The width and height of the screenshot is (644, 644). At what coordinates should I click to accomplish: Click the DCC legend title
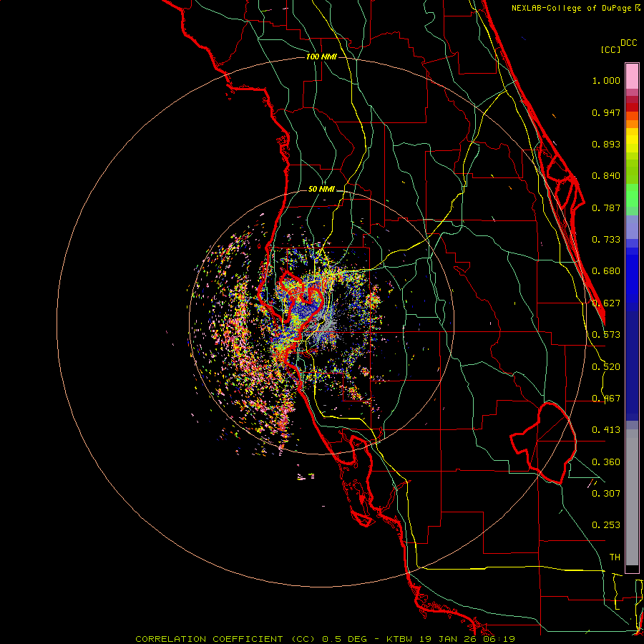[x=628, y=42]
